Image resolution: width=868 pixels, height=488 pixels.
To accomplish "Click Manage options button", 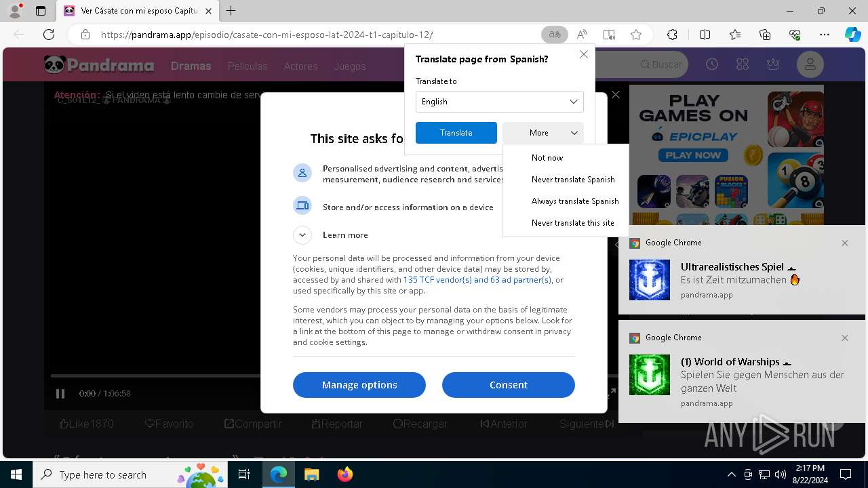I will 359,385.
